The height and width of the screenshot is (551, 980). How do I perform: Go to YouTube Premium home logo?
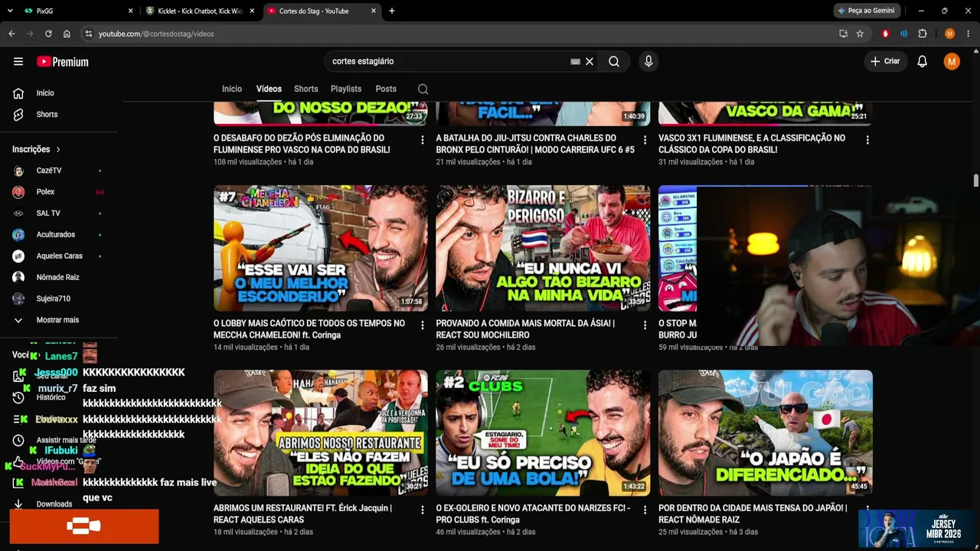63,62
